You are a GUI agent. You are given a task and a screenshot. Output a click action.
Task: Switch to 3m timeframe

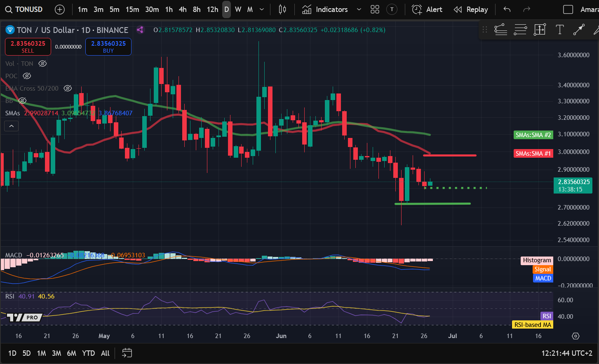pos(99,9)
